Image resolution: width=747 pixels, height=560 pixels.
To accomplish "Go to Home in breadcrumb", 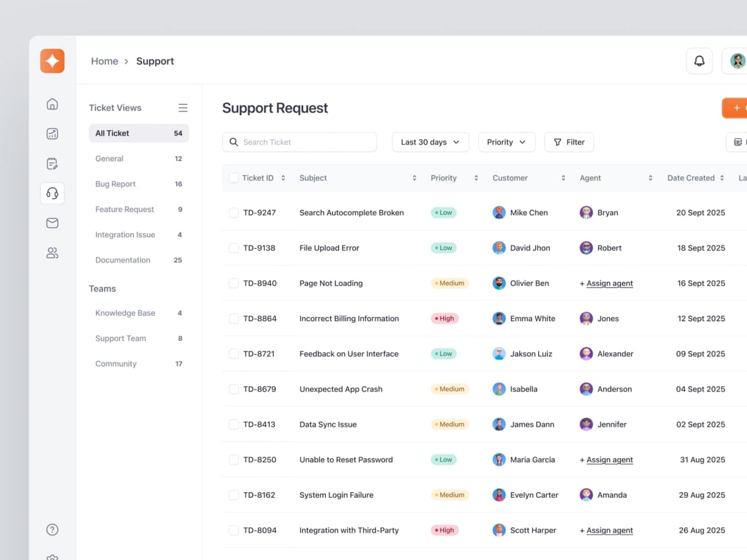I will pyautogui.click(x=105, y=61).
